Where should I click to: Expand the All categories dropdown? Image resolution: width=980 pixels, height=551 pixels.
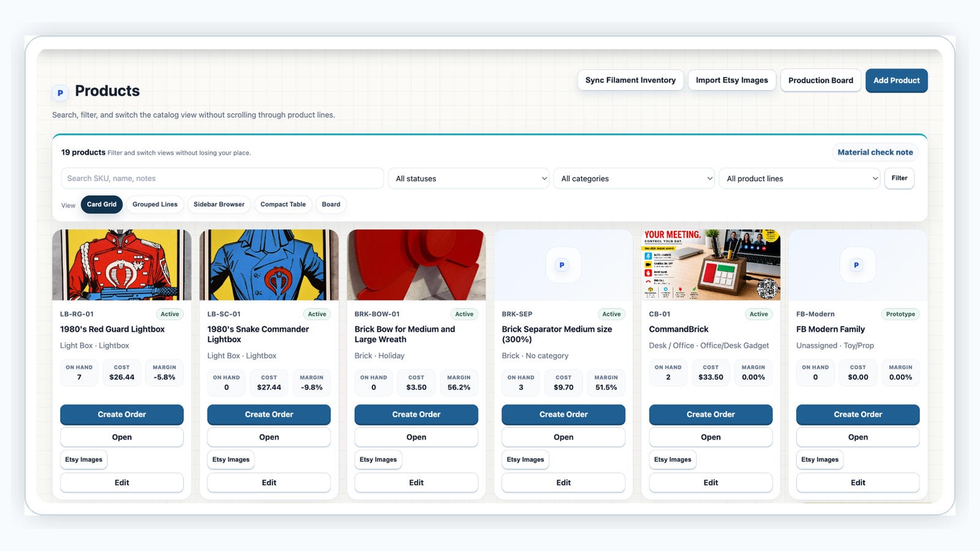634,178
